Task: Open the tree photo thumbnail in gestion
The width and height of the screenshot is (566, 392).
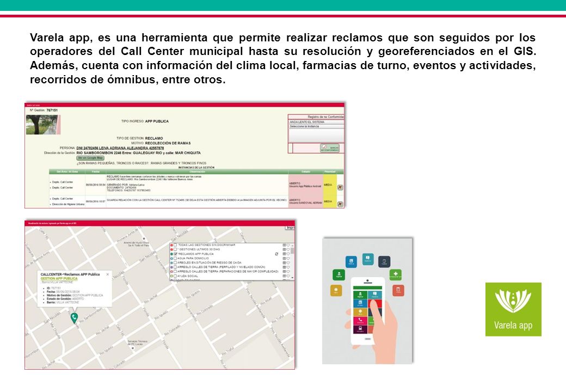Action: (x=44, y=125)
